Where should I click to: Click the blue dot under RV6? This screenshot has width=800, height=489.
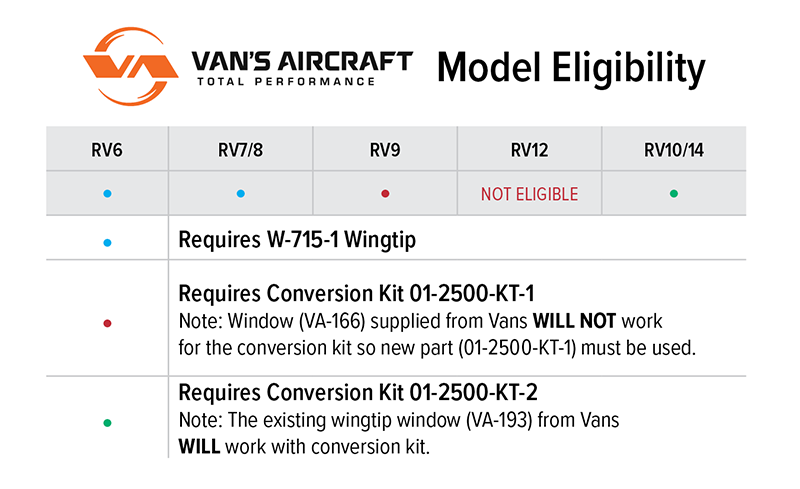coord(107,193)
